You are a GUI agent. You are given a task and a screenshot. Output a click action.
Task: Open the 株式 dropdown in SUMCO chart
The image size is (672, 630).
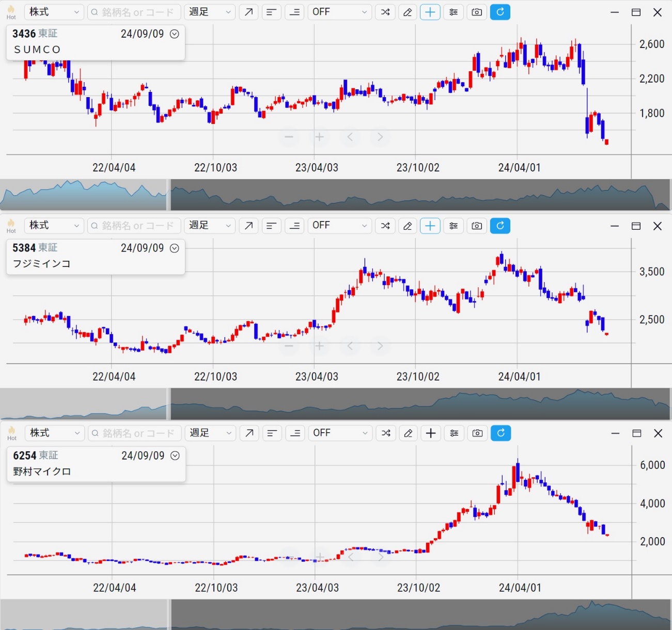tap(54, 12)
